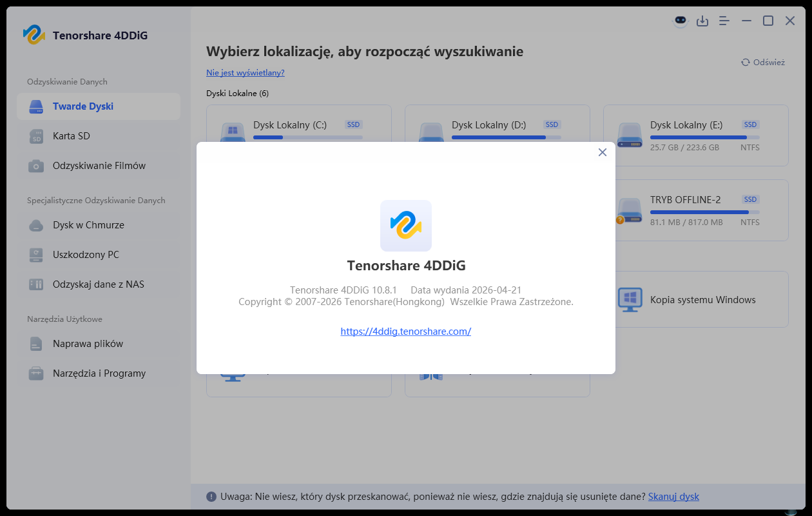This screenshot has width=812, height=516.
Task: Click the 25.7 GB / 223.6 GB text
Action: (x=684, y=148)
